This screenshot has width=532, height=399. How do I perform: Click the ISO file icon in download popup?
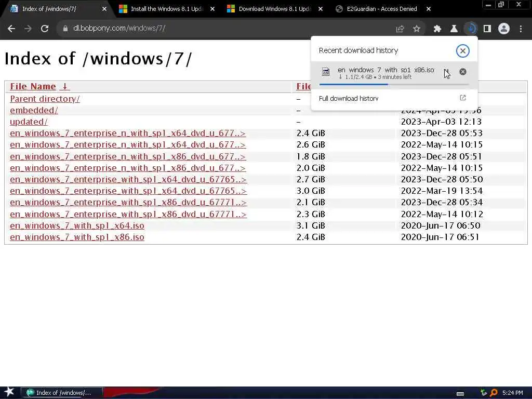(326, 72)
